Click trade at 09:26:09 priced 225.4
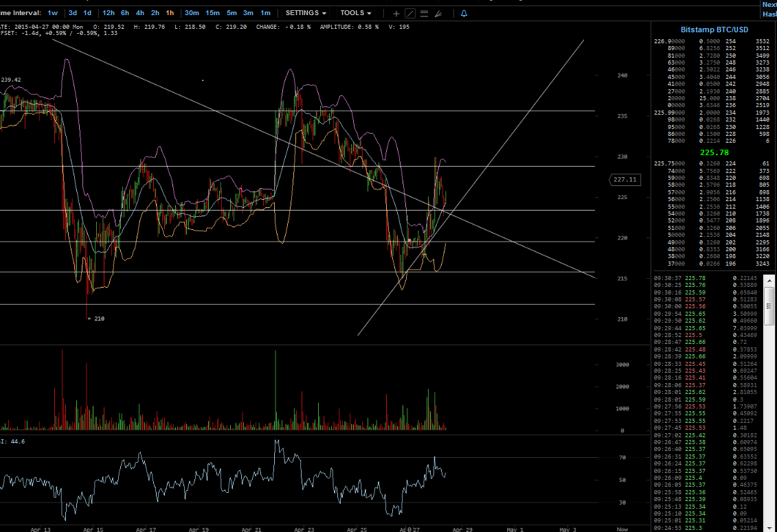777x532 pixels. (706, 478)
